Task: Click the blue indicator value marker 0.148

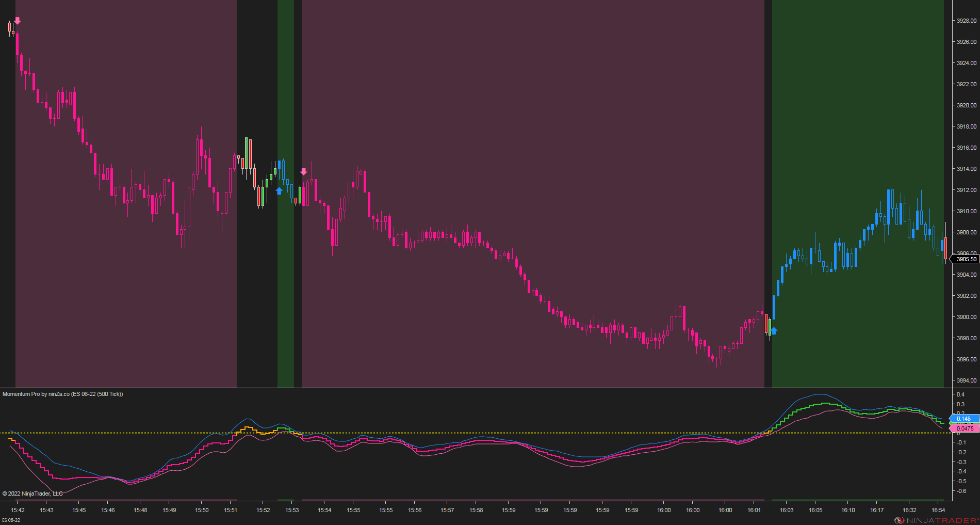Action: pos(964,419)
